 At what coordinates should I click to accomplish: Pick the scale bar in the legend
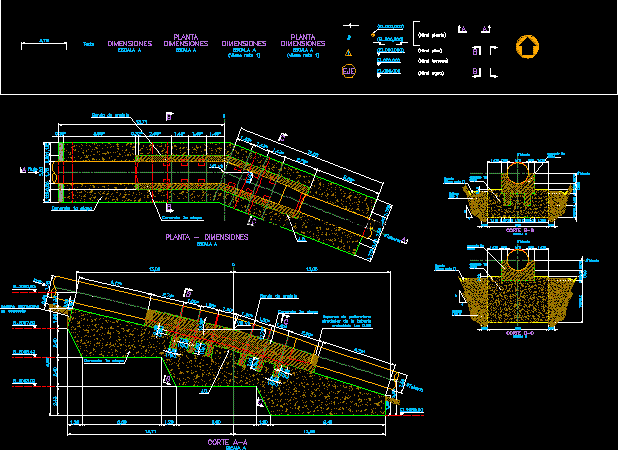pyautogui.click(x=44, y=44)
